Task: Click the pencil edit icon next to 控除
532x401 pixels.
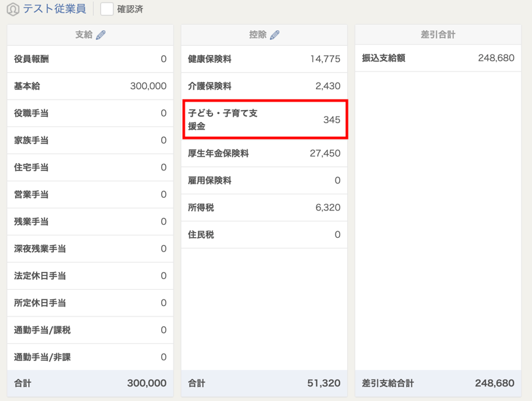Action: [275, 35]
